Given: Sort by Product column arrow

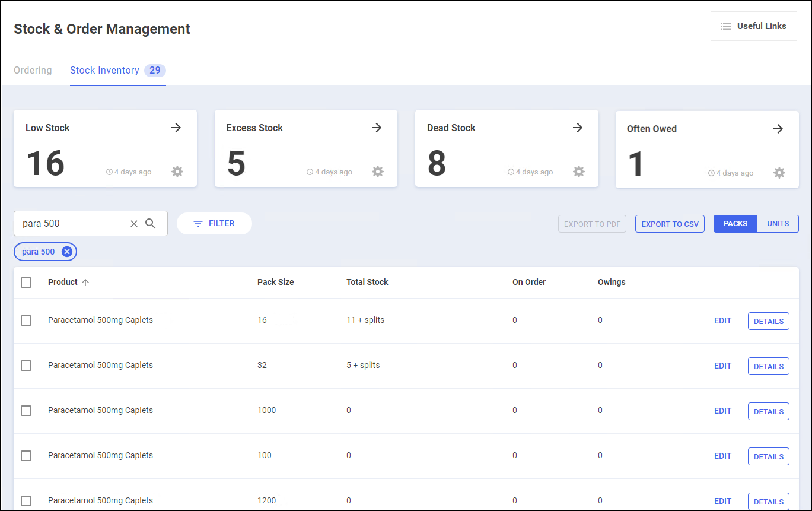Looking at the screenshot, I should click(x=85, y=283).
